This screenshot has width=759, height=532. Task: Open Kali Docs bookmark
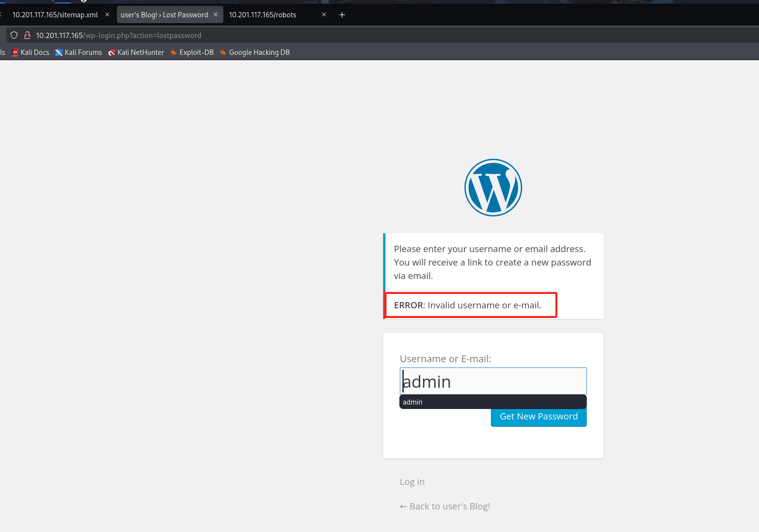(31, 52)
